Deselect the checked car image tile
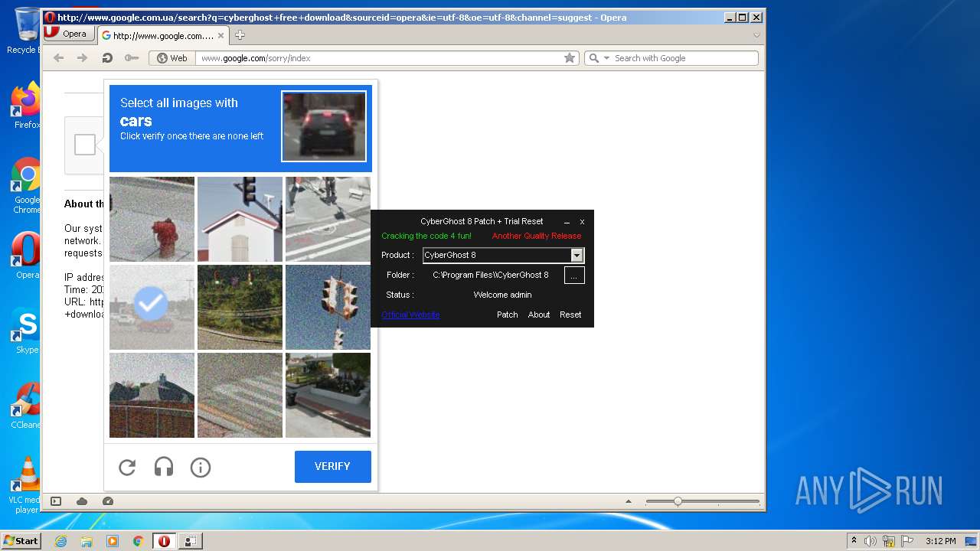The image size is (980, 551). coord(152,307)
